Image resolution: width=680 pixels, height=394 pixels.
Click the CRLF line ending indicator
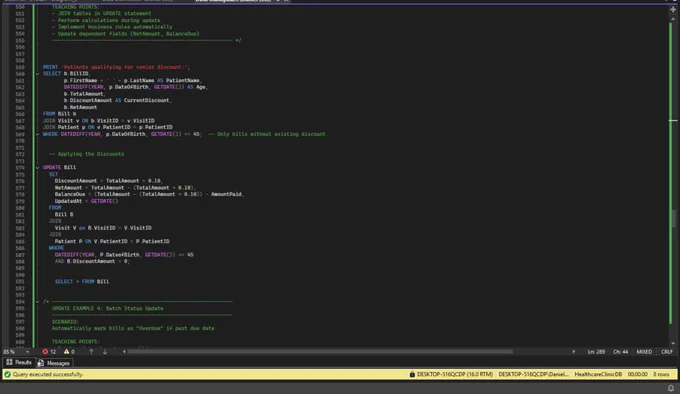pos(667,352)
